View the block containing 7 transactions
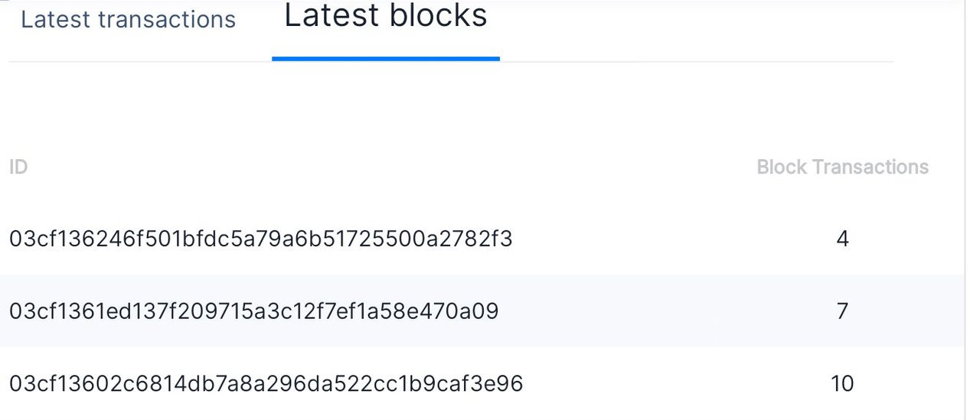980x420 pixels. (253, 311)
